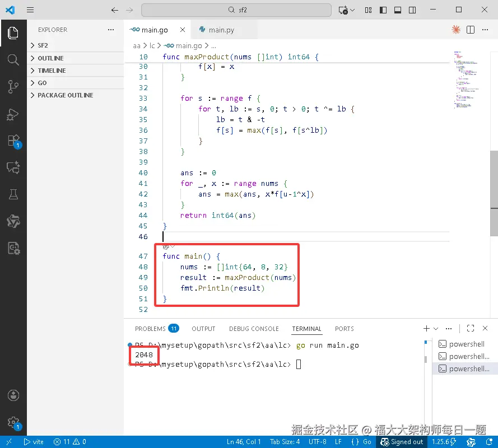Open the new terminal launch profile dropdown
Image resolution: width=498 pixels, height=448 pixels.
tap(436, 329)
